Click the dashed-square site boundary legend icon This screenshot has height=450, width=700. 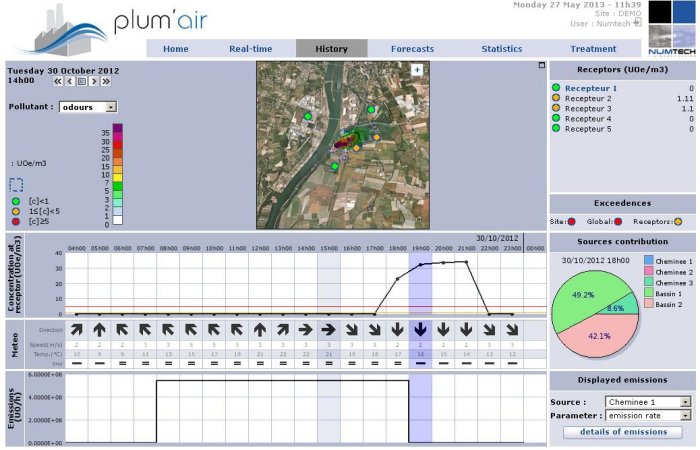tap(16, 184)
